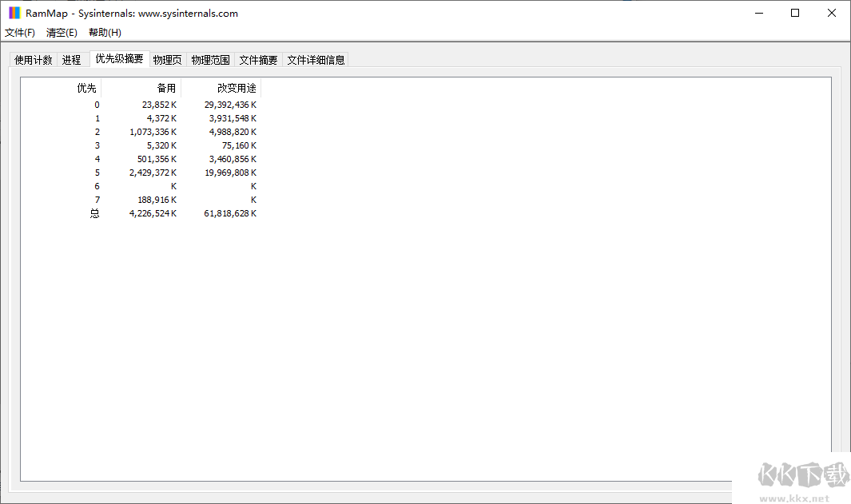Image resolution: width=851 pixels, height=504 pixels.
Task: Open the 物理范围 tab
Action: [x=210, y=58]
